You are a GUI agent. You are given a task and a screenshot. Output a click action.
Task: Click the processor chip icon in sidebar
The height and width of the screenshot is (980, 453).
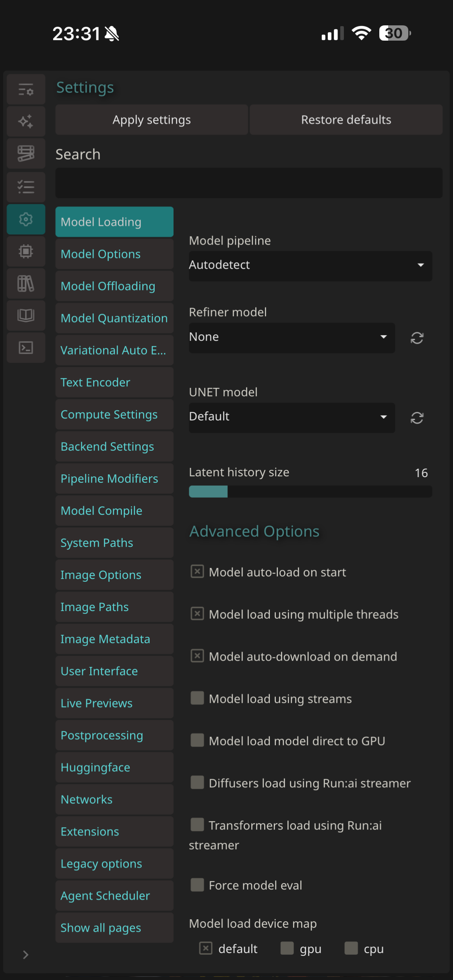[x=26, y=251]
